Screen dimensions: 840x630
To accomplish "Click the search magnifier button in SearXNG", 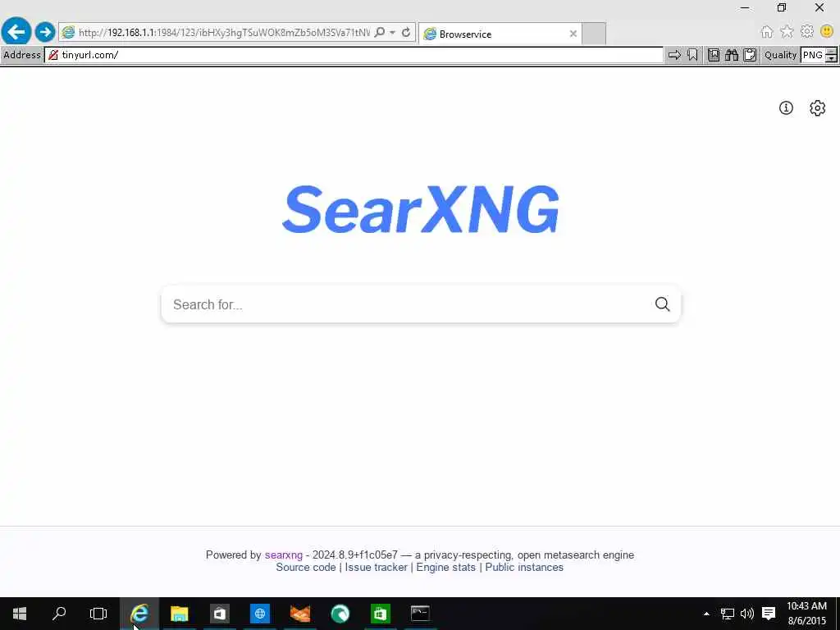I will click(x=663, y=304).
